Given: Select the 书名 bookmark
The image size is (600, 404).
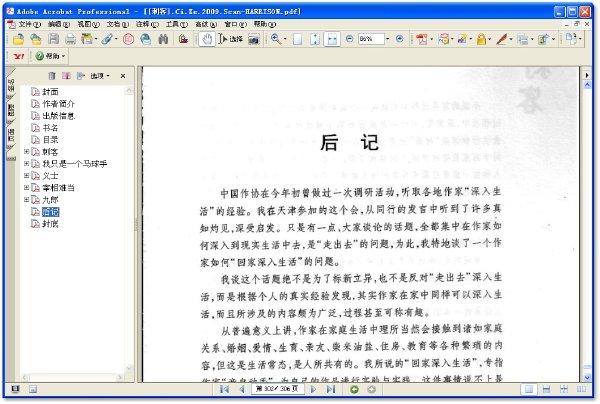Looking at the screenshot, I should (x=50, y=128).
